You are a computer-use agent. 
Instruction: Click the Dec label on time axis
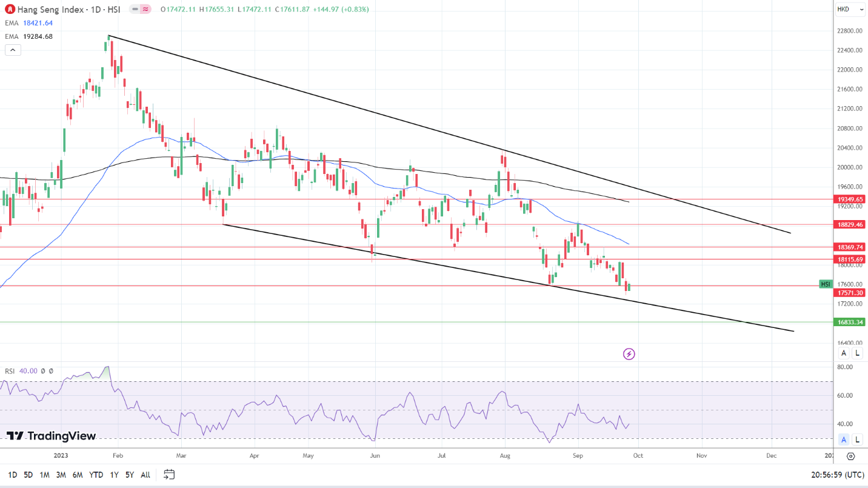point(771,455)
